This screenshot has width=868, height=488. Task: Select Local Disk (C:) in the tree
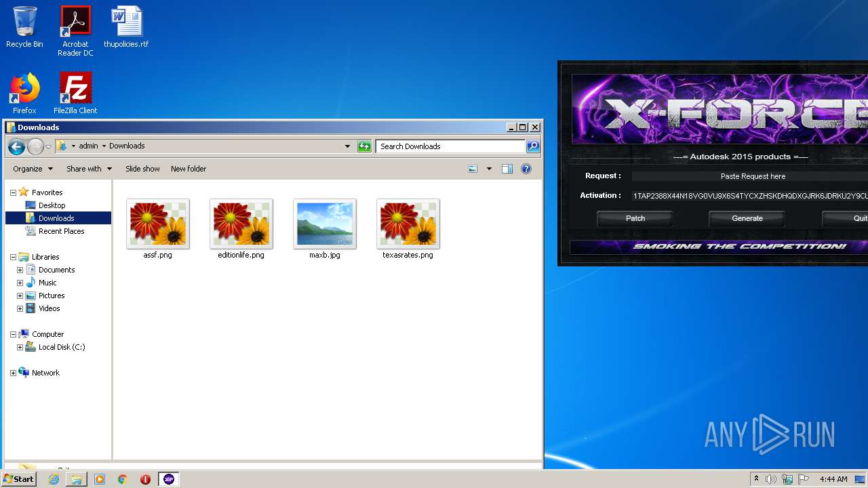tap(61, 347)
